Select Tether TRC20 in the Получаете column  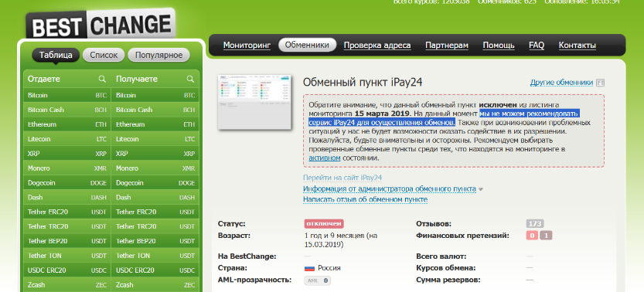pos(155,226)
